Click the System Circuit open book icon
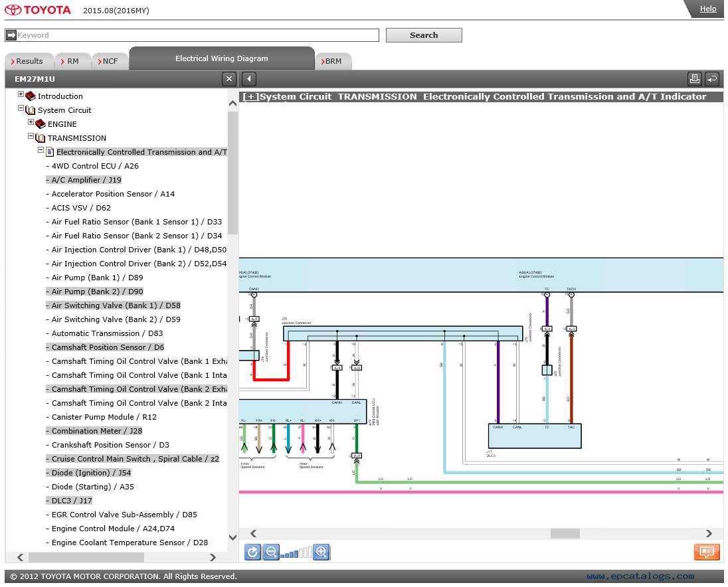 pyautogui.click(x=31, y=110)
